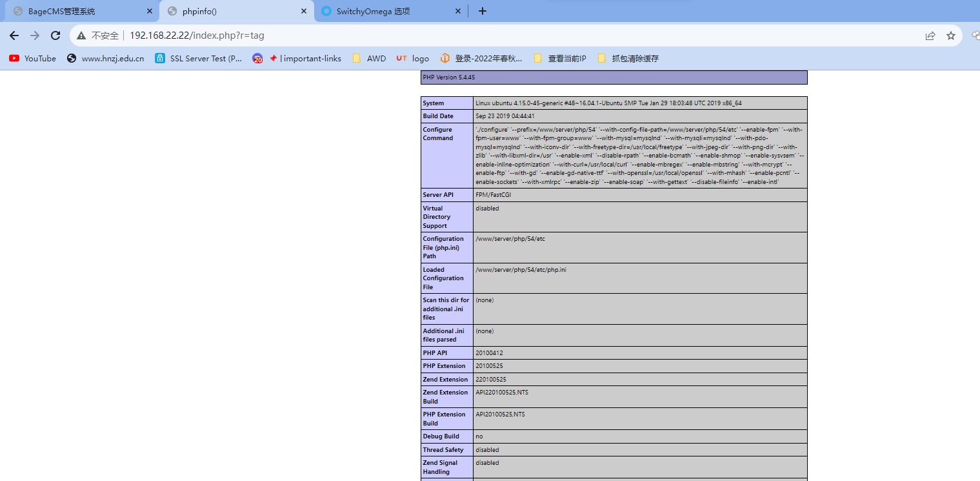Open the SSL Server Test bookmark

(x=199, y=58)
